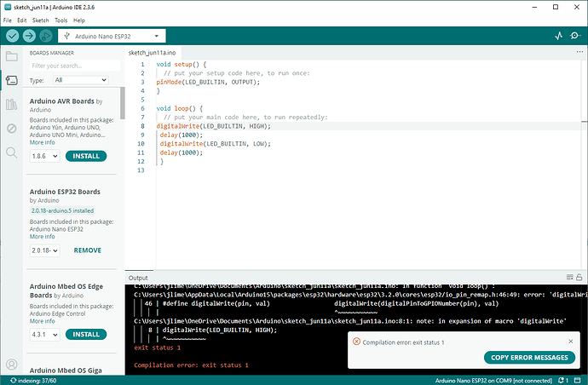
Task: Open the Type filter dropdown
Action: [81, 80]
